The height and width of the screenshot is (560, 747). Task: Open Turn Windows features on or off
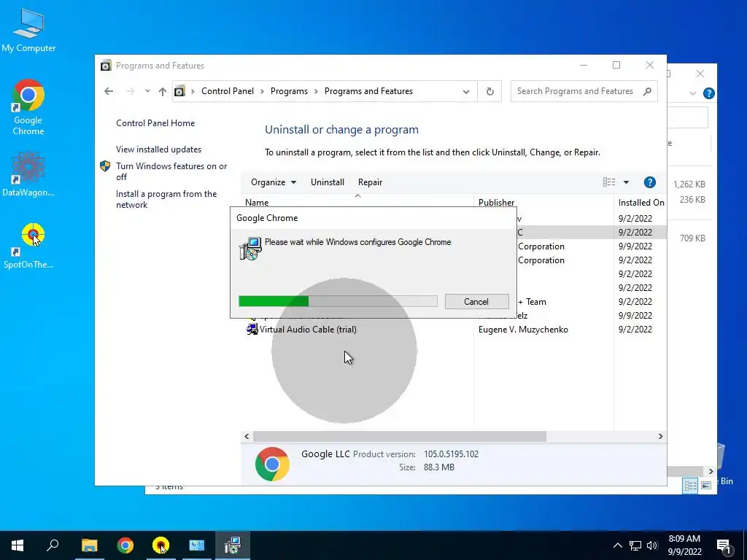[171, 171]
